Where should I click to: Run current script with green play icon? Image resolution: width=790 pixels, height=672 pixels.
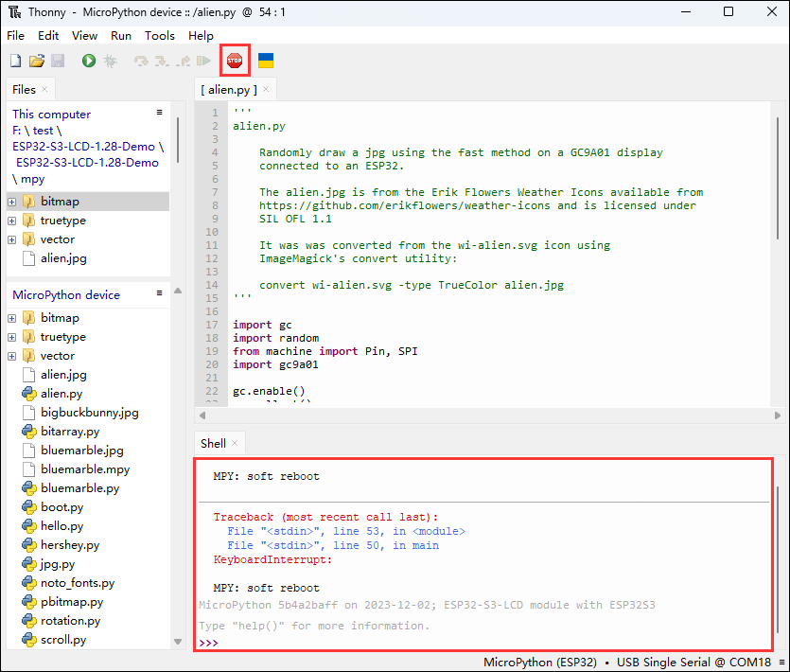coord(88,61)
